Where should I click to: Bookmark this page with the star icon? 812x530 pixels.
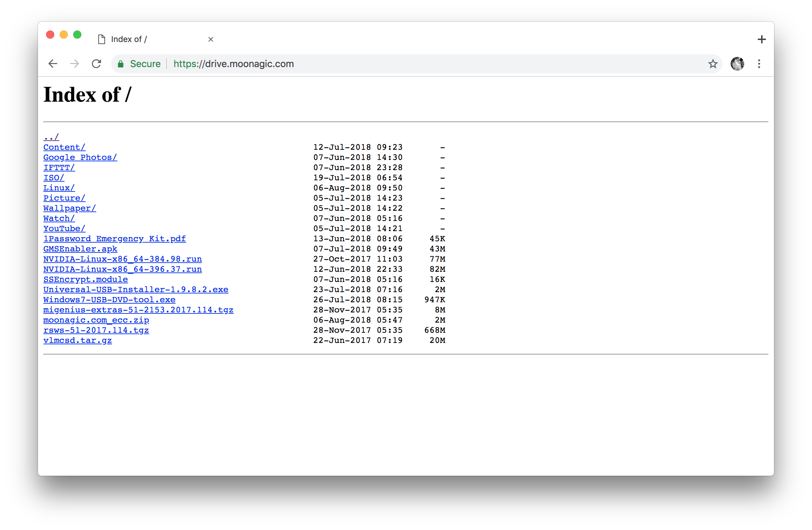713,64
